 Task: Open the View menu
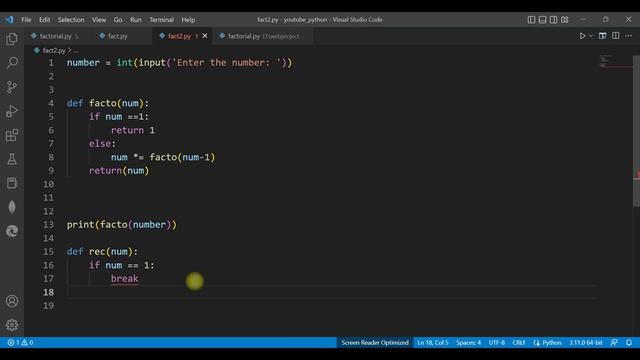[x=99, y=20]
